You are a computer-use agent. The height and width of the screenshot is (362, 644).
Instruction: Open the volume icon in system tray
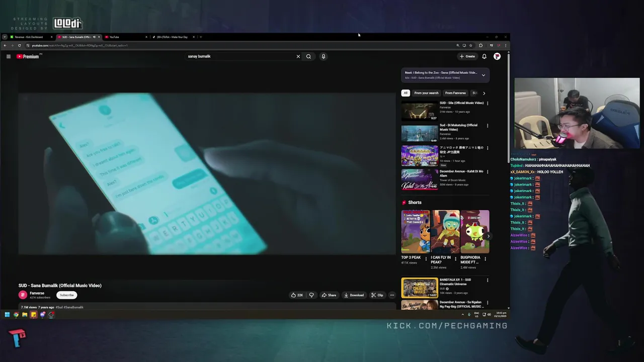pyautogui.click(x=489, y=315)
